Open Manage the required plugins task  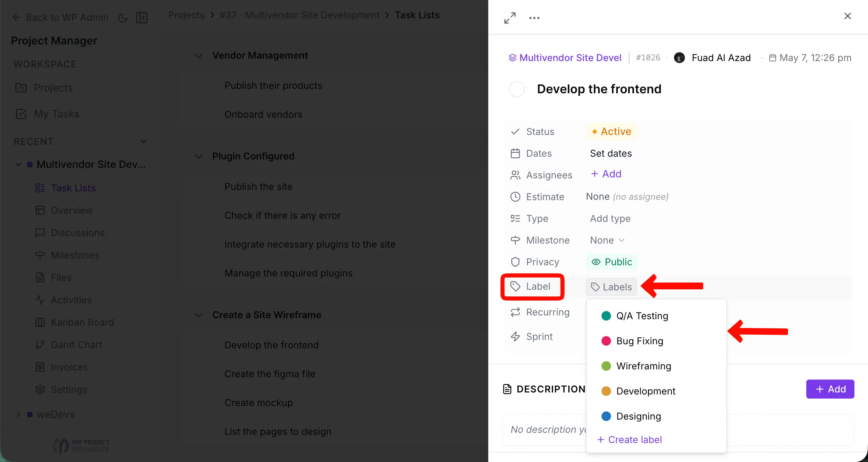(x=289, y=273)
